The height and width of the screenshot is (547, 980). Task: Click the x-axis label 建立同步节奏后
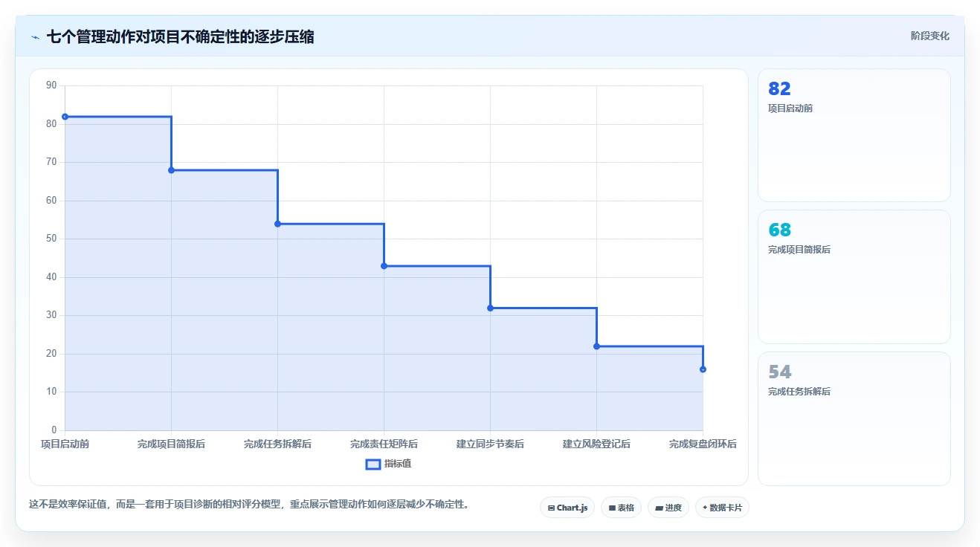tap(490, 444)
